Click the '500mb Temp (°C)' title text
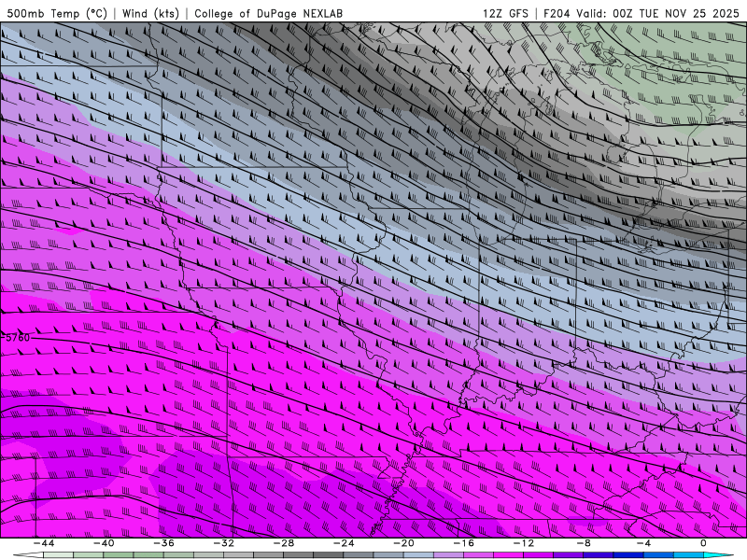 [57, 13]
